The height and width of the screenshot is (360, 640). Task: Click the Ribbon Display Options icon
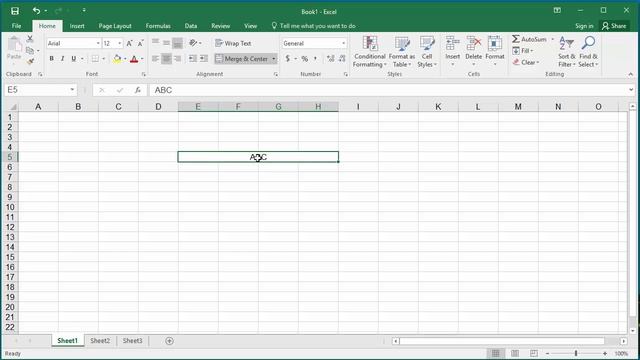tap(557, 11)
